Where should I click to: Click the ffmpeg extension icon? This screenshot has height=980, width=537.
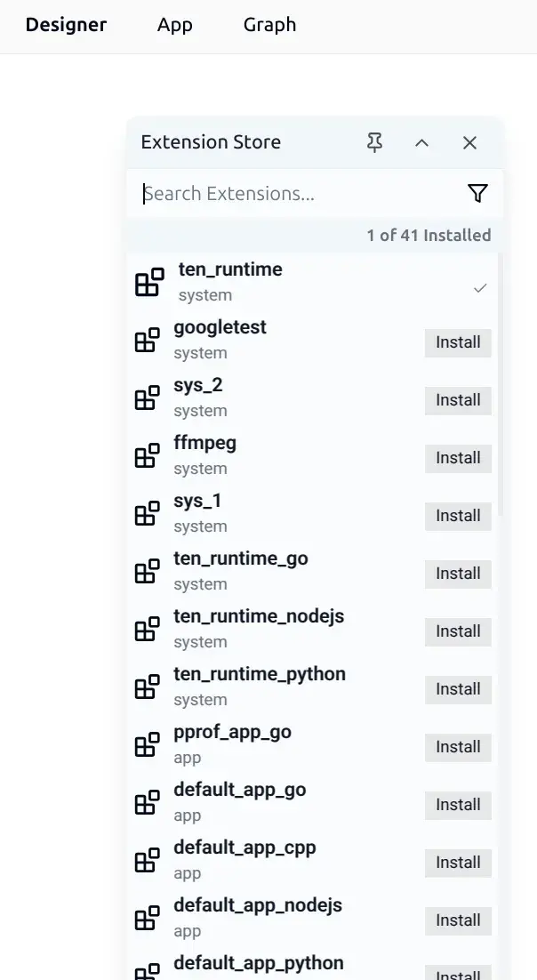coord(148,454)
